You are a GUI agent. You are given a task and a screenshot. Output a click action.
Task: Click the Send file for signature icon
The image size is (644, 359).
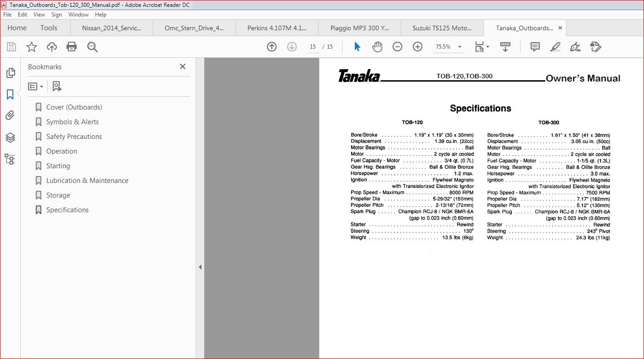tap(596, 47)
